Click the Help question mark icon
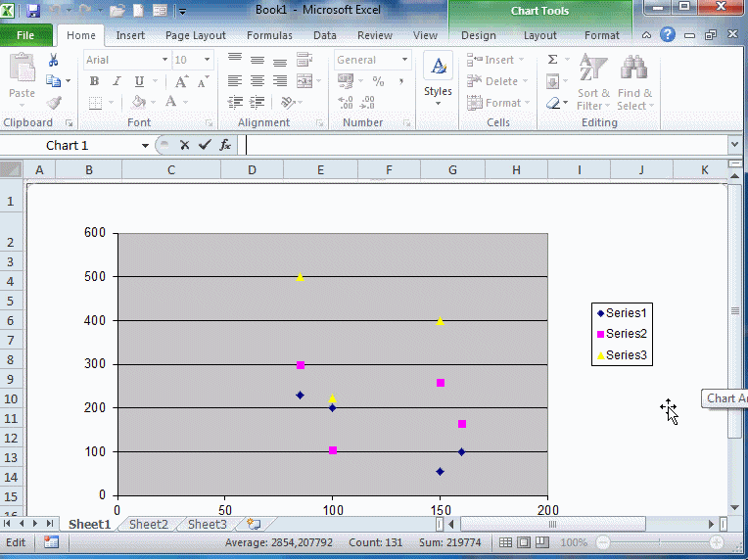This screenshot has width=748, height=560. click(668, 34)
